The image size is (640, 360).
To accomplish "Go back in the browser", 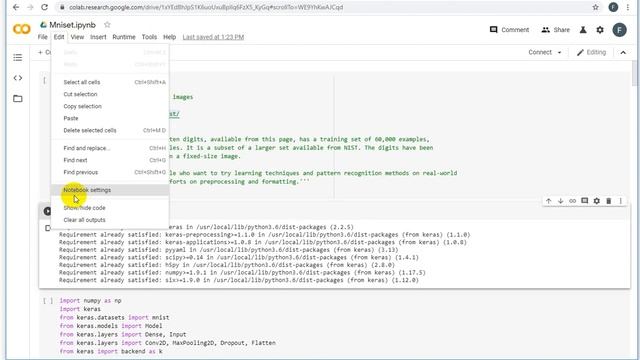I will 16,7.
